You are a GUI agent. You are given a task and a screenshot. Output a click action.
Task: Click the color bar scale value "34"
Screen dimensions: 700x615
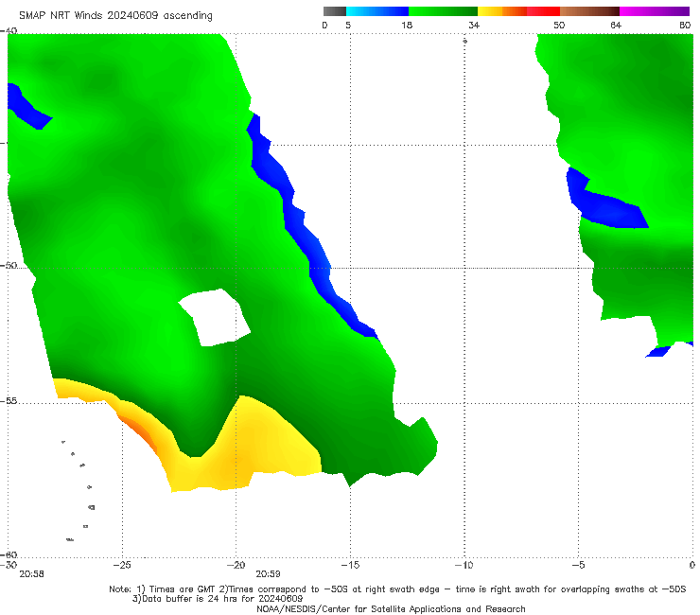(x=474, y=25)
